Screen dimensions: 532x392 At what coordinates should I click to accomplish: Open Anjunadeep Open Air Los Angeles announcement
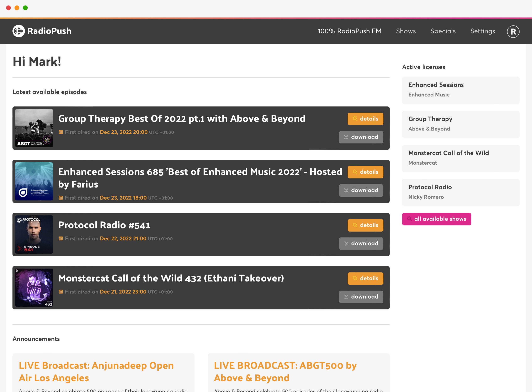[96, 372]
